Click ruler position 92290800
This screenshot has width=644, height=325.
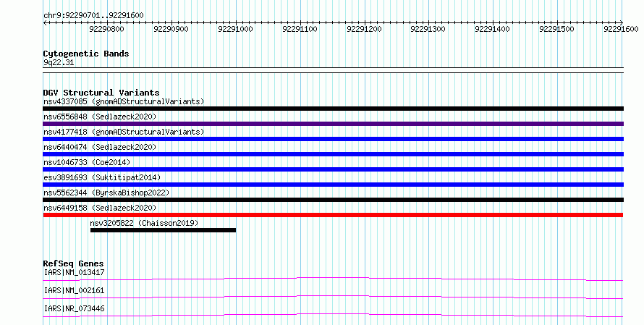[107, 29]
